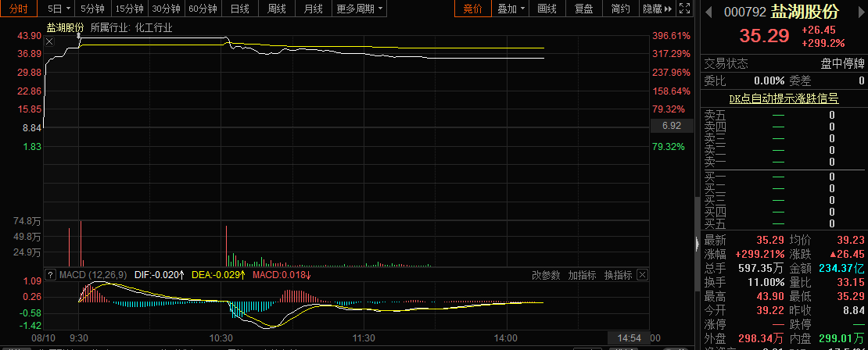Select the 5分钟 period tab
868x350 pixels.
pyautogui.click(x=92, y=9)
